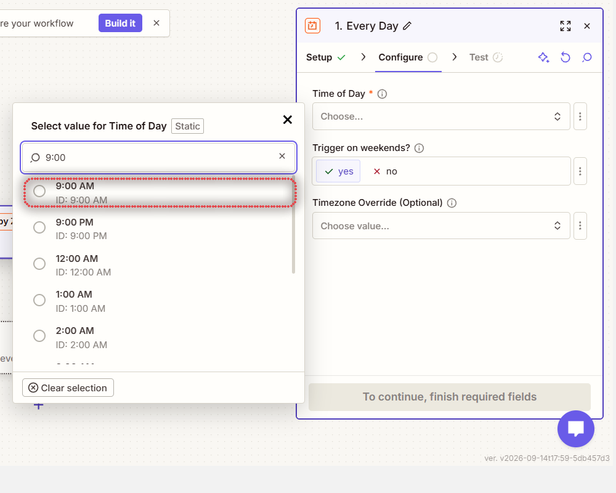
Task: Open the Timezone Override dropdown
Action: 441,226
